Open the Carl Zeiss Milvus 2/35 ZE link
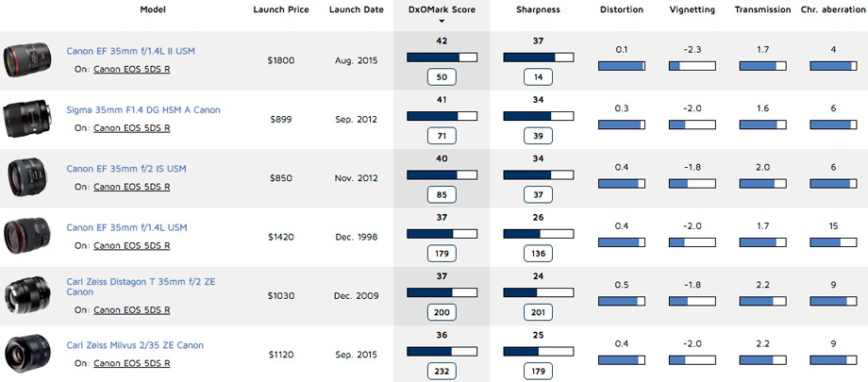This screenshot has width=868, height=382. coord(135,345)
